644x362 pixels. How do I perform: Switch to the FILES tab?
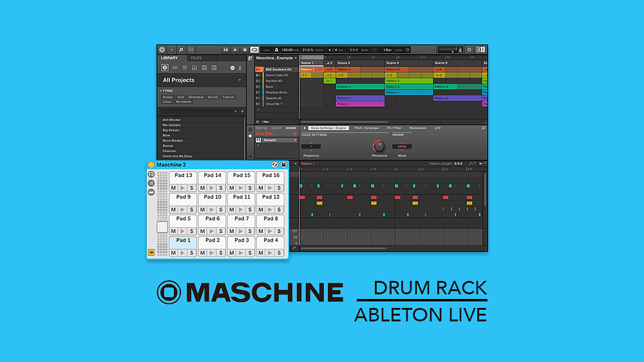(x=196, y=58)
